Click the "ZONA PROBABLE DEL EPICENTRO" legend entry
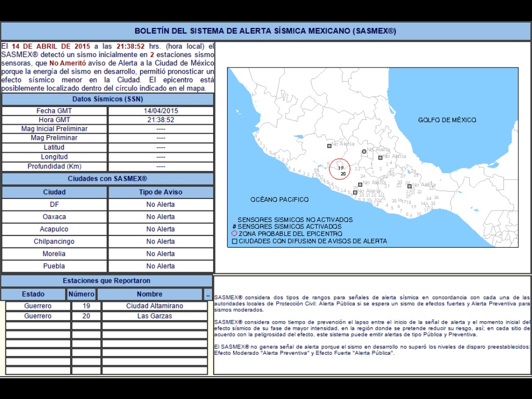532x399 pixels. tap(290, 234)
